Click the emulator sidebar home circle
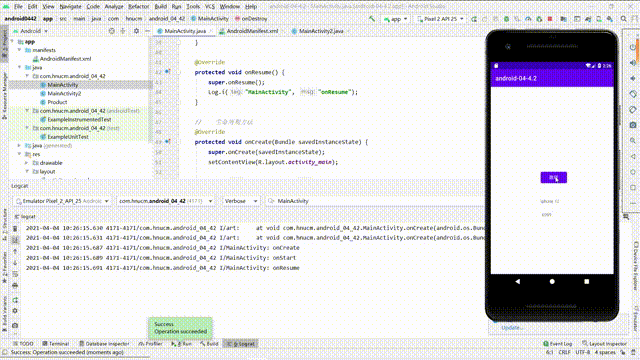This screenshot has height=360, width=640. click(x=633, y=172)
